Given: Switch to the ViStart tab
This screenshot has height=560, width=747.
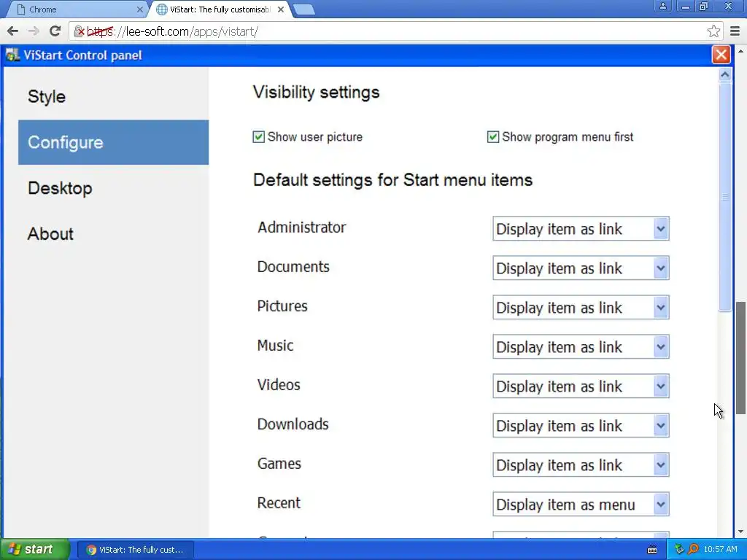Looking at the screenshot, I should (220, 9).
